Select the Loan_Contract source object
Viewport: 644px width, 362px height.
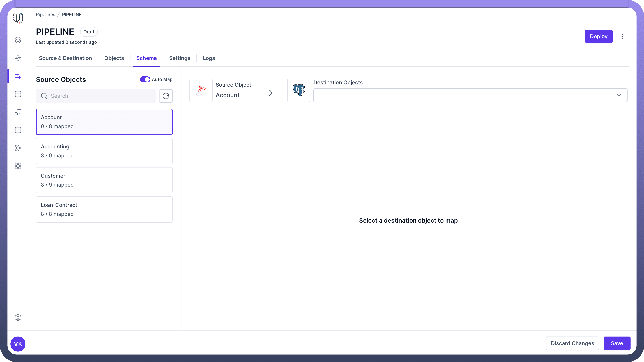click(x=104, y=209)
